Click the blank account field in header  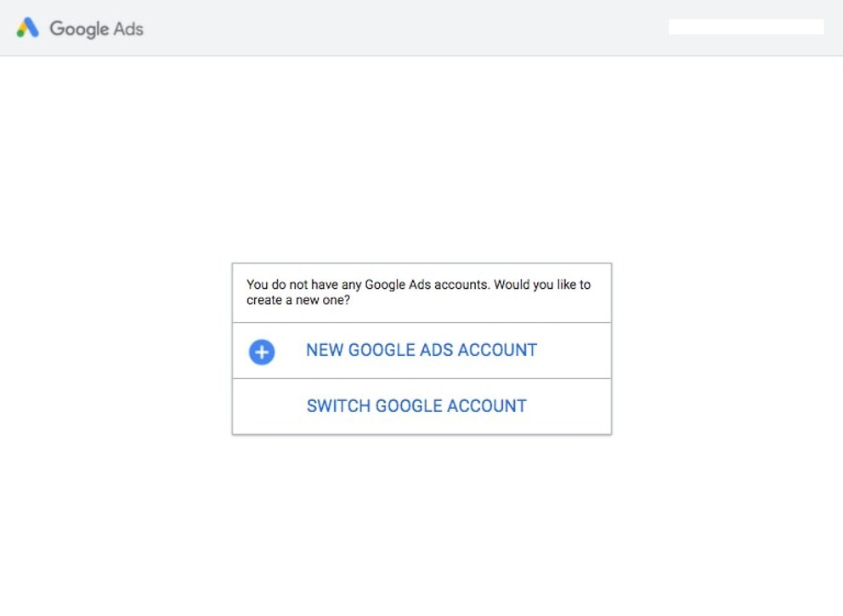coord(745,27)
